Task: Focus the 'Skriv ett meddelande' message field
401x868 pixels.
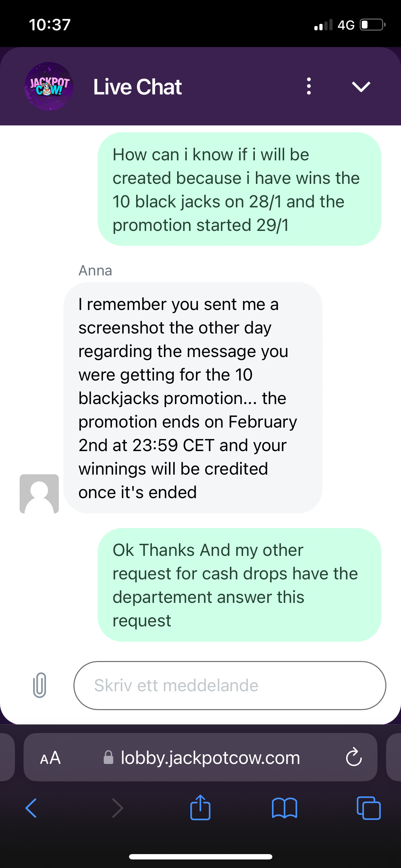Action: coord(230,686)
